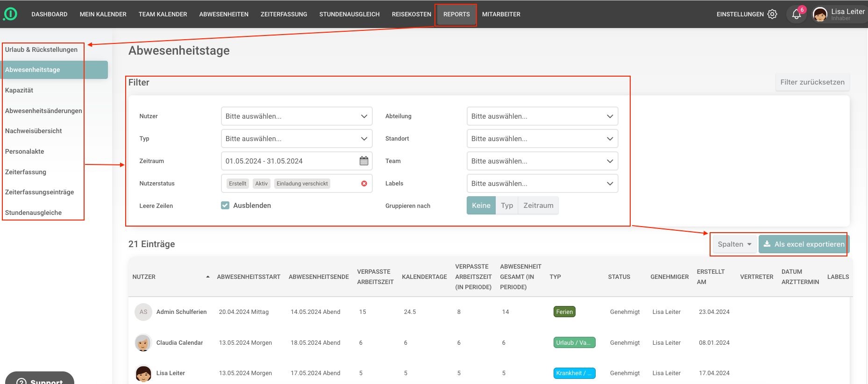Open Zeiterfassung report in sidebar

[26, 172]
